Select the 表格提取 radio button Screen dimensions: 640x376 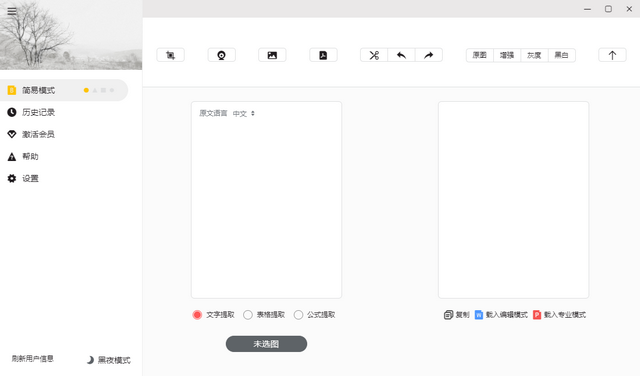(248, 315)
